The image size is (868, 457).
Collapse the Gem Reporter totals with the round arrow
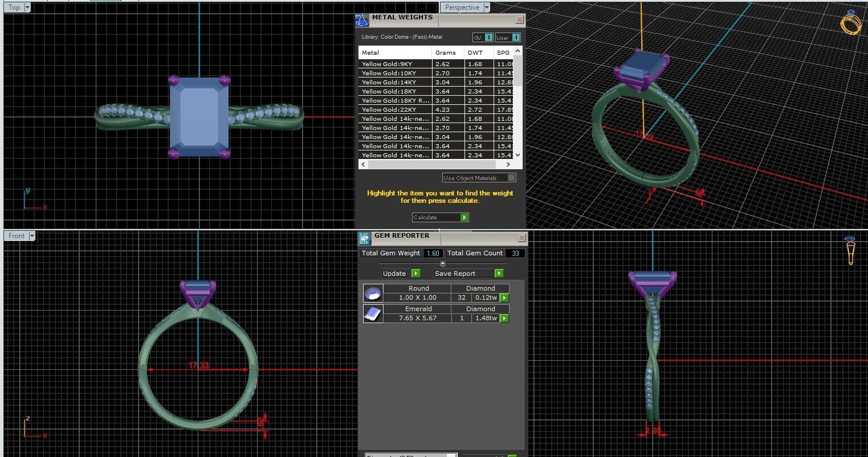[443, 263]
